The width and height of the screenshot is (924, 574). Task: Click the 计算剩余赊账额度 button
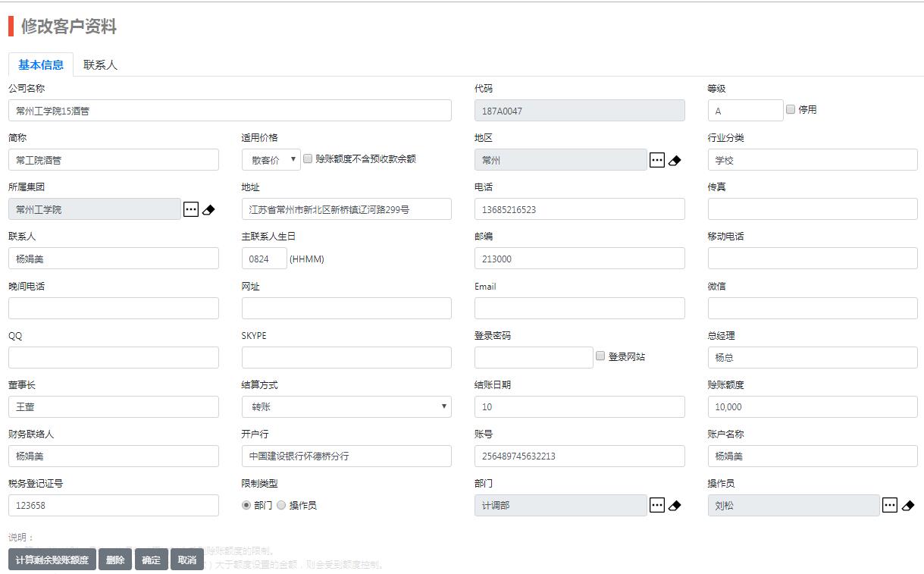click(52, 560)
